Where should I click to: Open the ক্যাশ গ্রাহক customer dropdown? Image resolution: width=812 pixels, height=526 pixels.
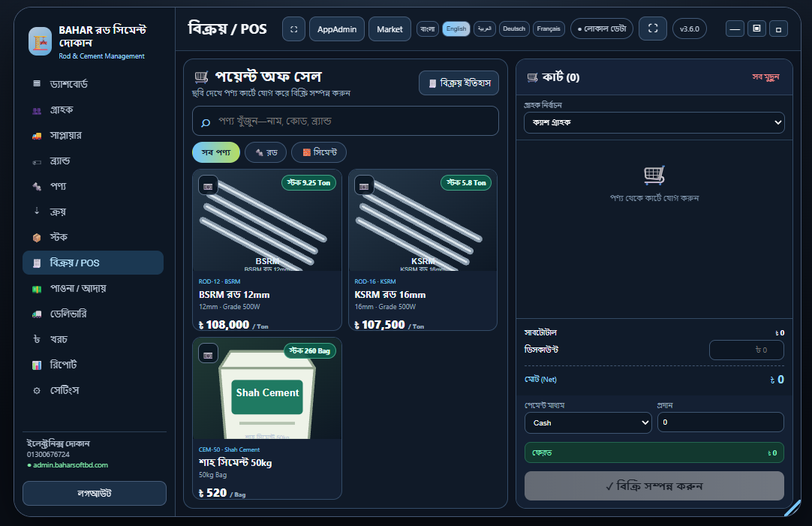pos(654,123)
